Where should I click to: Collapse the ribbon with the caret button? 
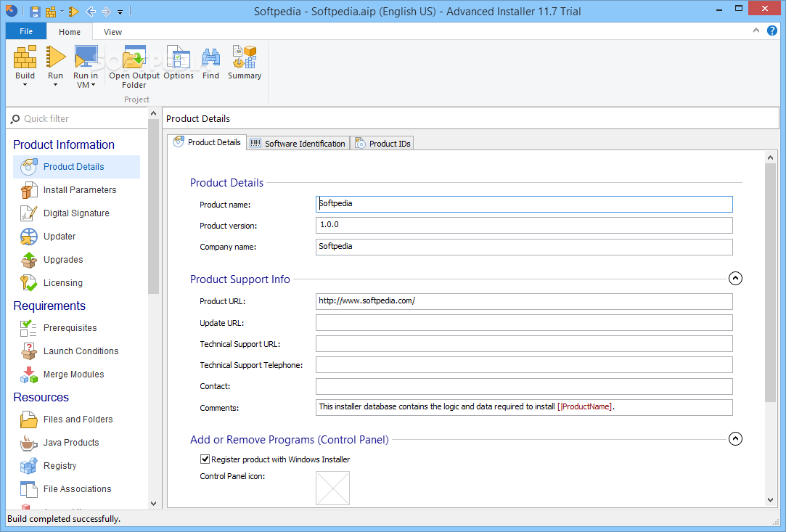[x=756, y=30]
